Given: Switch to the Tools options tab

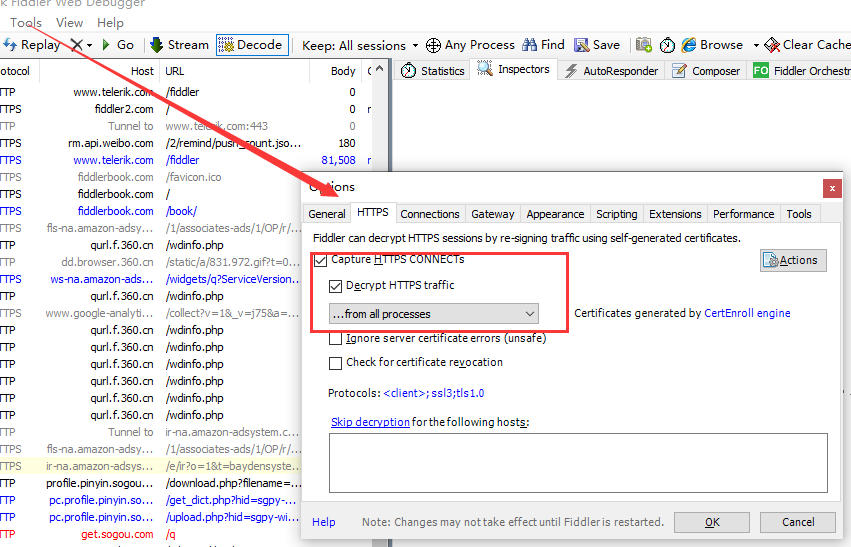Looking at the screenshot, I should pos(799,214).
